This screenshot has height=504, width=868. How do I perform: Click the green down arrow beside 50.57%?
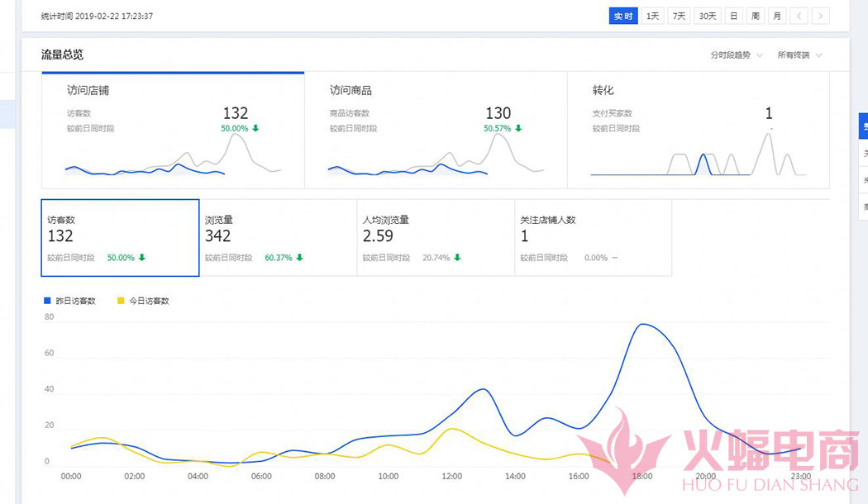click(x=518, y=128)
